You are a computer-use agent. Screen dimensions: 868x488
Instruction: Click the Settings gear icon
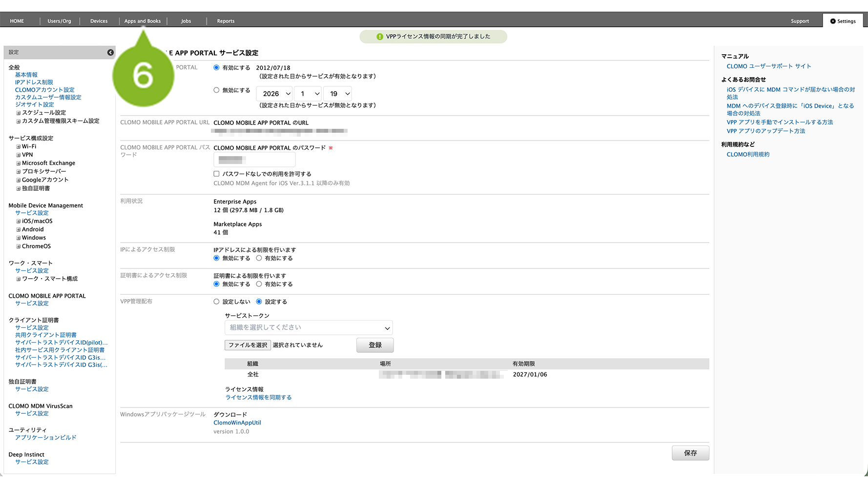tap(833, 21)
